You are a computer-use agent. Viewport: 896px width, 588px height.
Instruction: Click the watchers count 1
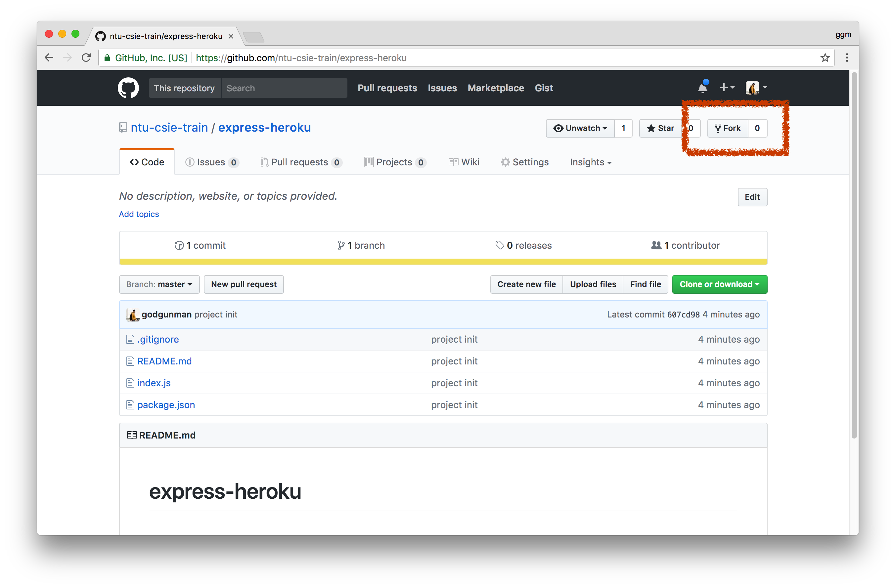(623, 128)
